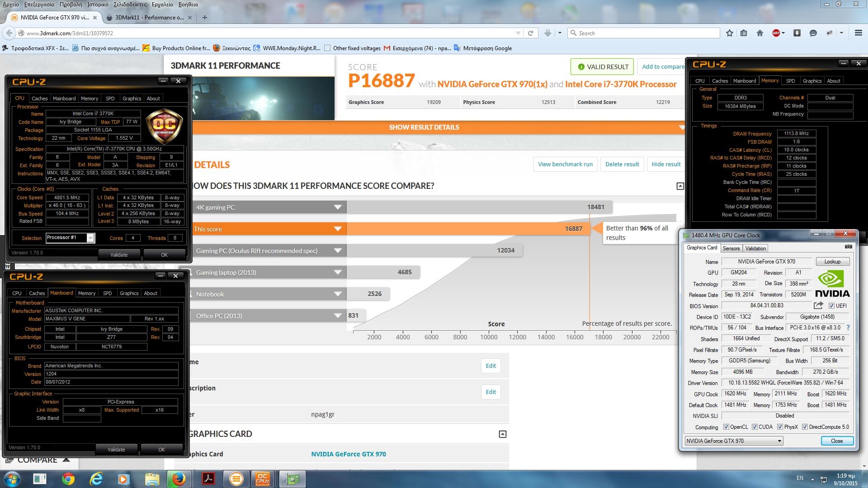This screenshot has width=868, height=488.
Task: Open the NVIDIA GeForce GTX 970 dropdown in GPU-Z
Action: point(733,441)
